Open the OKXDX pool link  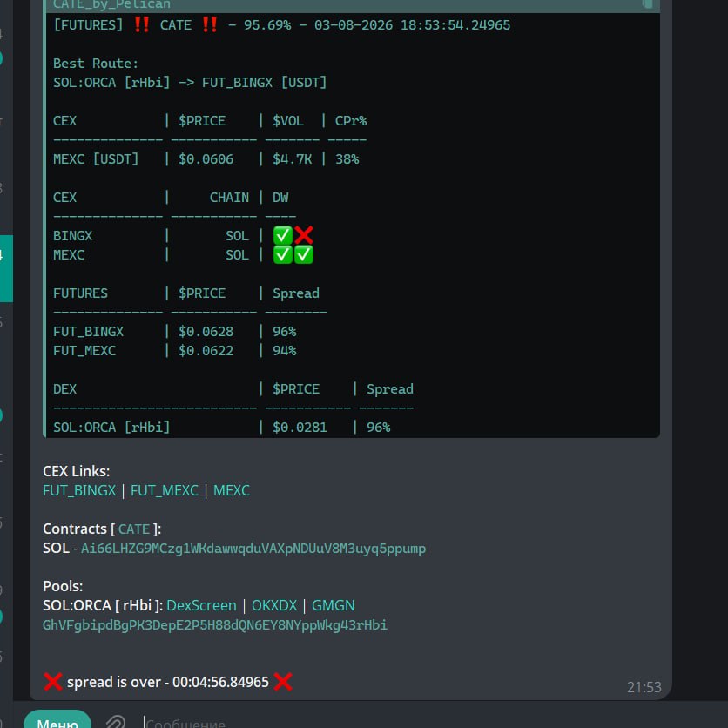coord(274,605)
